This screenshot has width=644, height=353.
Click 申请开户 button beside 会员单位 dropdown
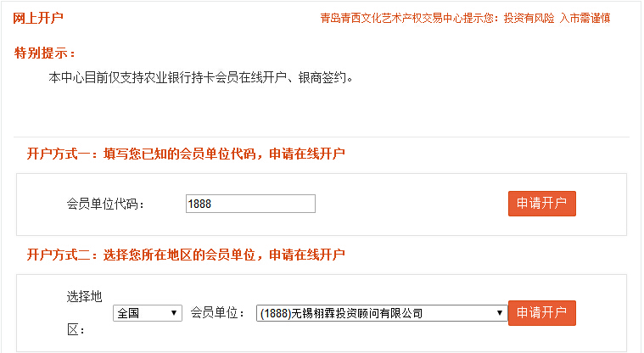(541, 312)
